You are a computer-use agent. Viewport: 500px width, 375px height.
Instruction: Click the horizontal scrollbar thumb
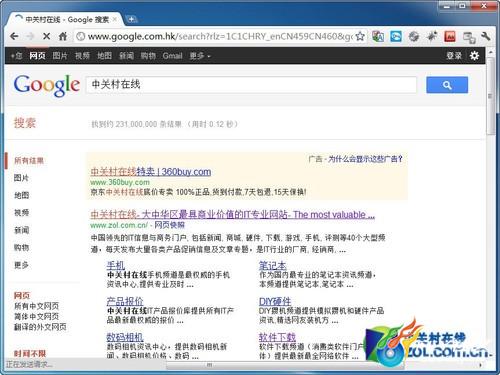pos(285,365)
